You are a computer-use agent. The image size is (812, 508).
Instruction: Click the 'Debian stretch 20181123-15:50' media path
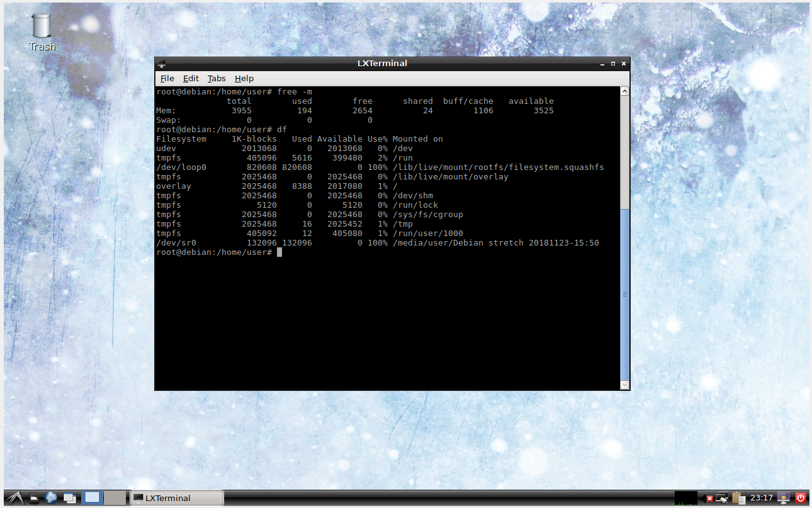(496, 243)
